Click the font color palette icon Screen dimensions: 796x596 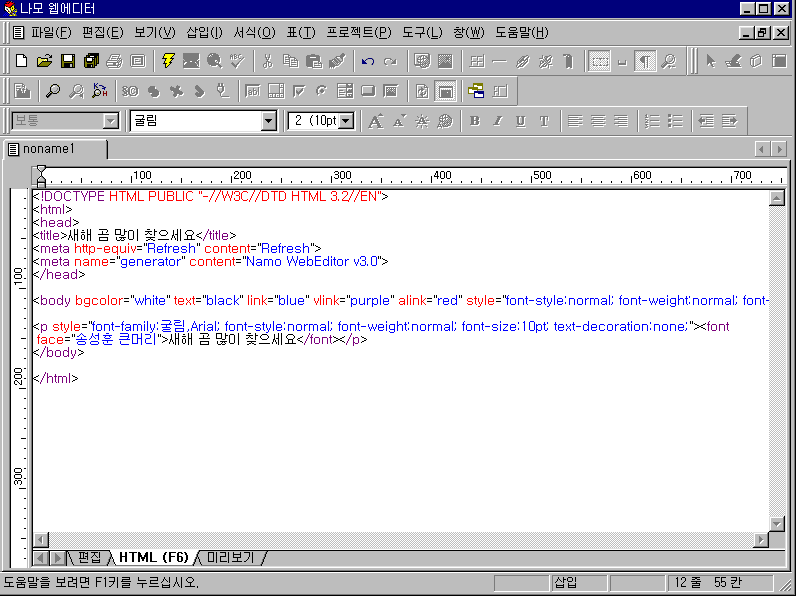pos(445,121)
